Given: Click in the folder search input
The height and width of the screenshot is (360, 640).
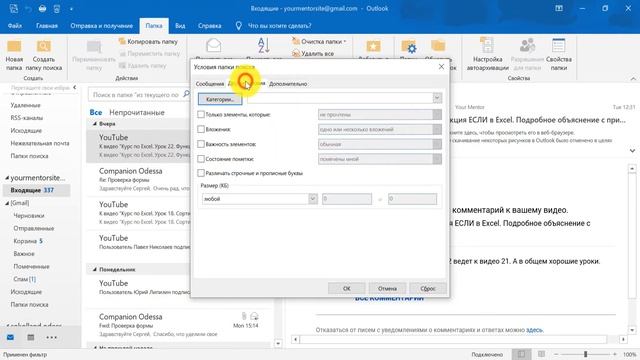Looking at the screenshot, I should 136,95.
